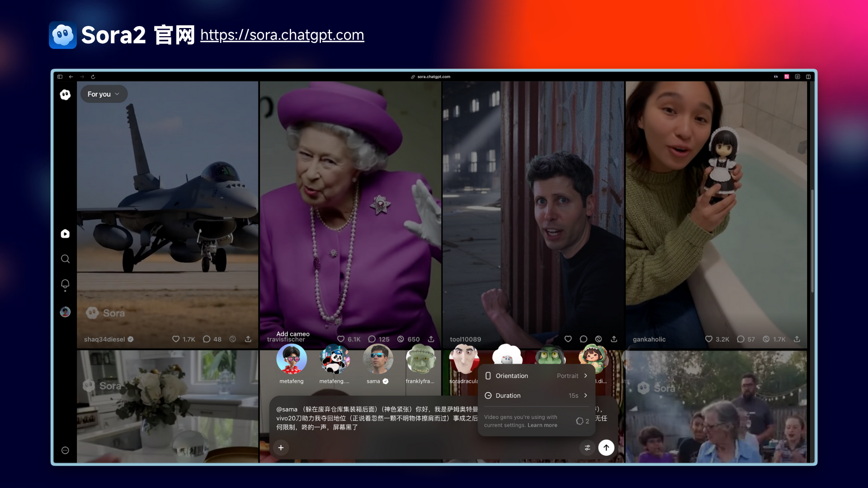Open the search icon in sidebar

[65, 259]
